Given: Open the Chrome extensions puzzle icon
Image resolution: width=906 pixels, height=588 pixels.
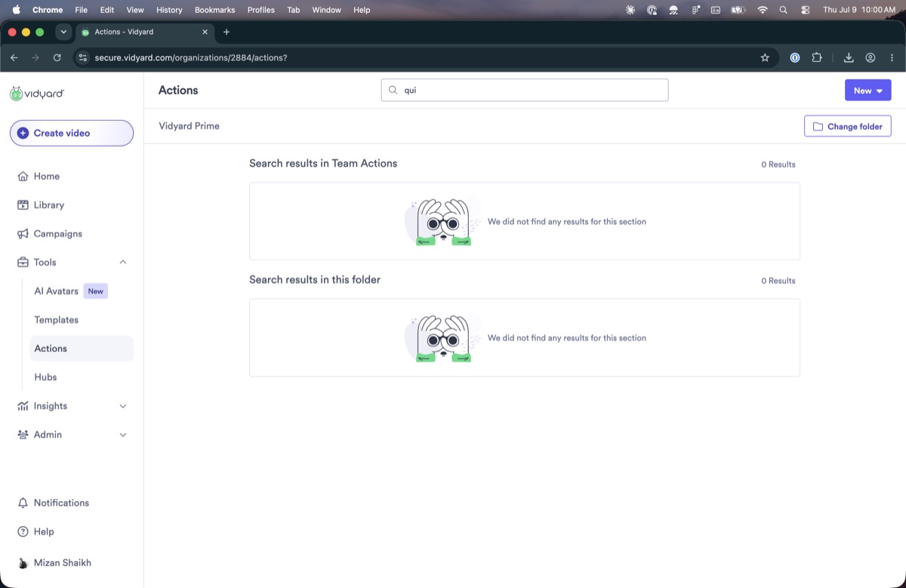Looking at the screenshot, I should [816, 57].
